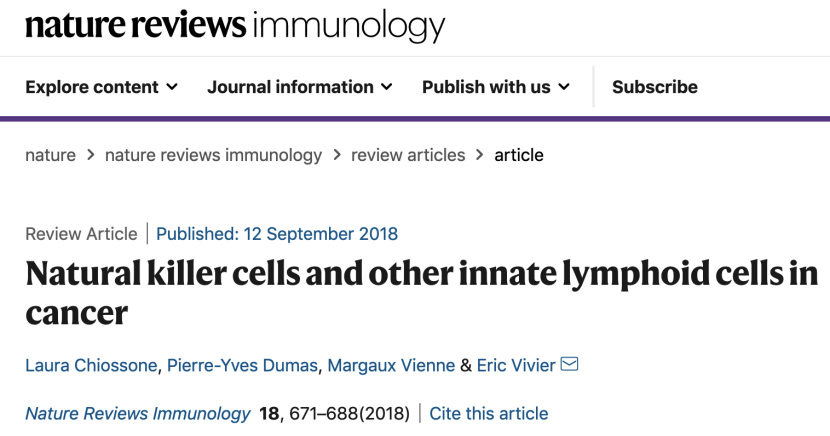Click the chevron beside Journal information
The height and width of the screenshot is (436, 830).
[387, 87]
